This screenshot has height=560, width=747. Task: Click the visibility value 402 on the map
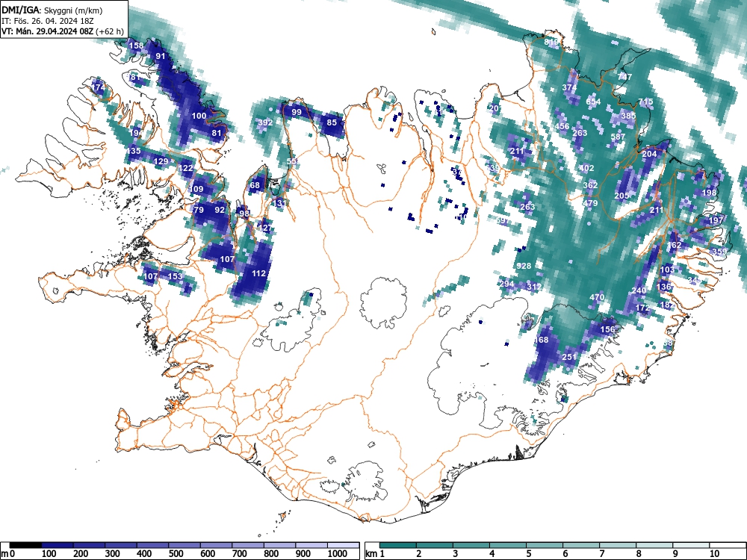[x=586, y=168]
